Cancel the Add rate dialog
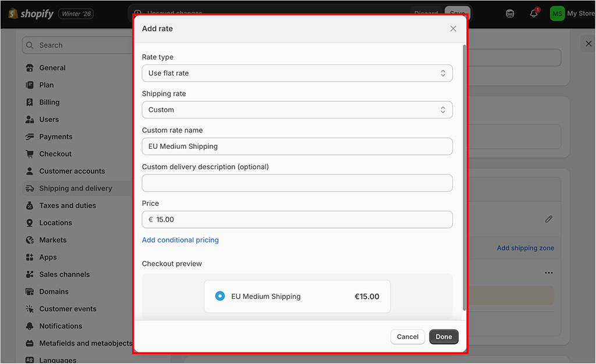 [407, 337]
